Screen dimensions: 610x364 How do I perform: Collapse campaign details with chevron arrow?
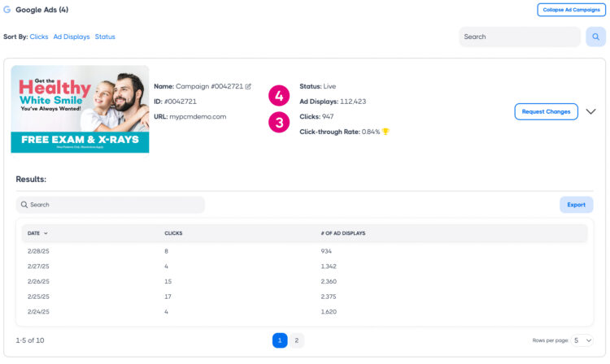tap(591, 112)
